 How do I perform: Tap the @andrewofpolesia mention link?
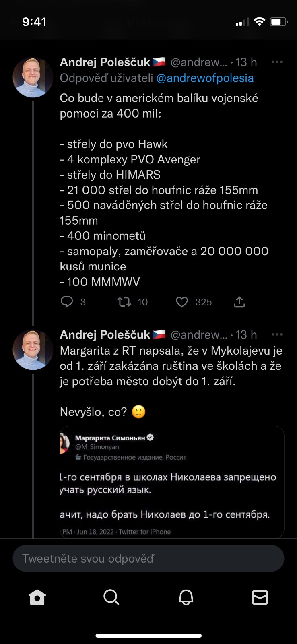[205, 78]
